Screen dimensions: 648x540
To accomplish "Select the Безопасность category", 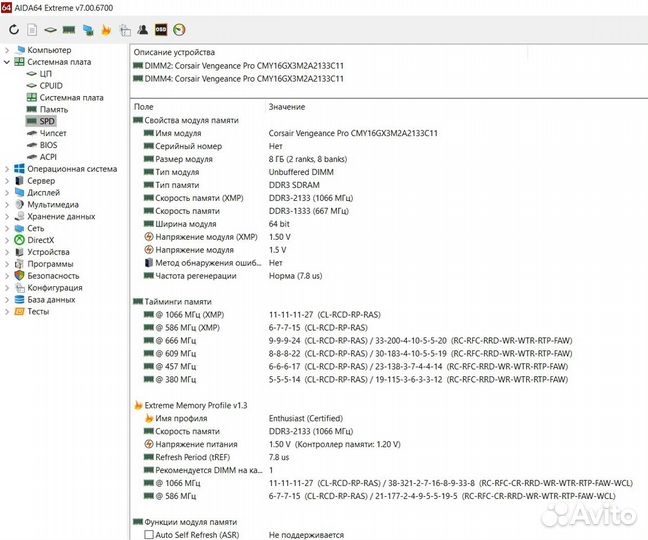I will click(x=53, y=276).
